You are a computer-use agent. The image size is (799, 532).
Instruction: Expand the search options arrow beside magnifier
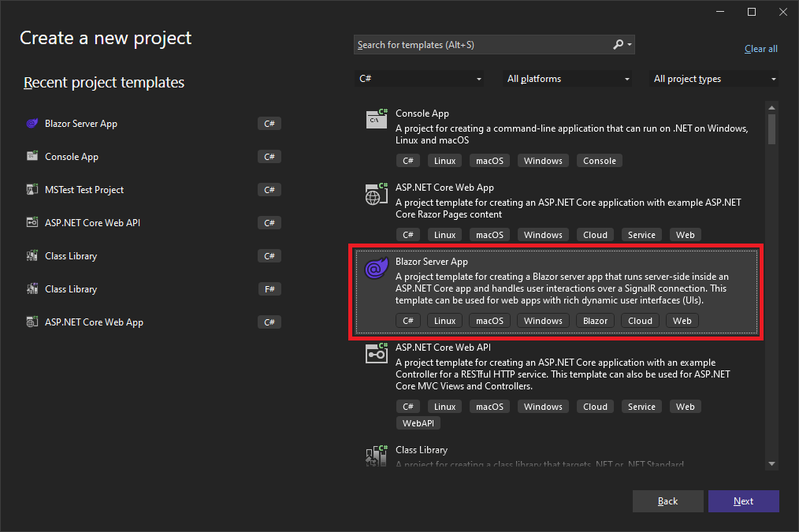[630, 45]
